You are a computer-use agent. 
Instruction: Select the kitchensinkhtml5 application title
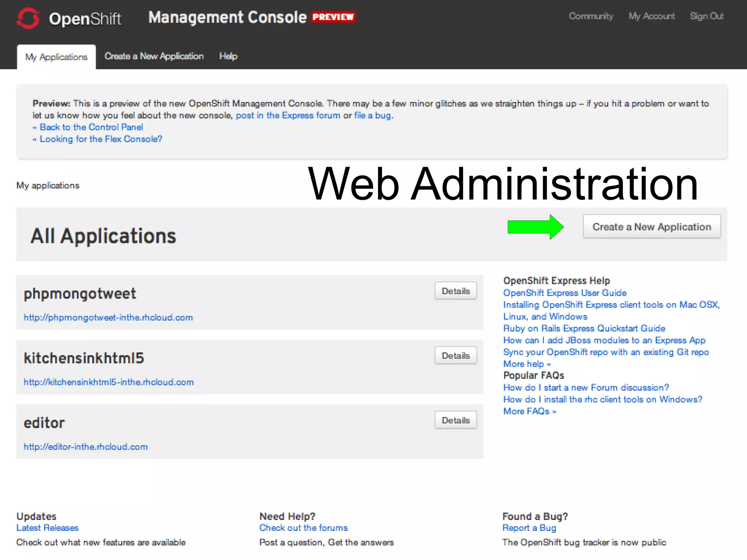click(84, 358)
